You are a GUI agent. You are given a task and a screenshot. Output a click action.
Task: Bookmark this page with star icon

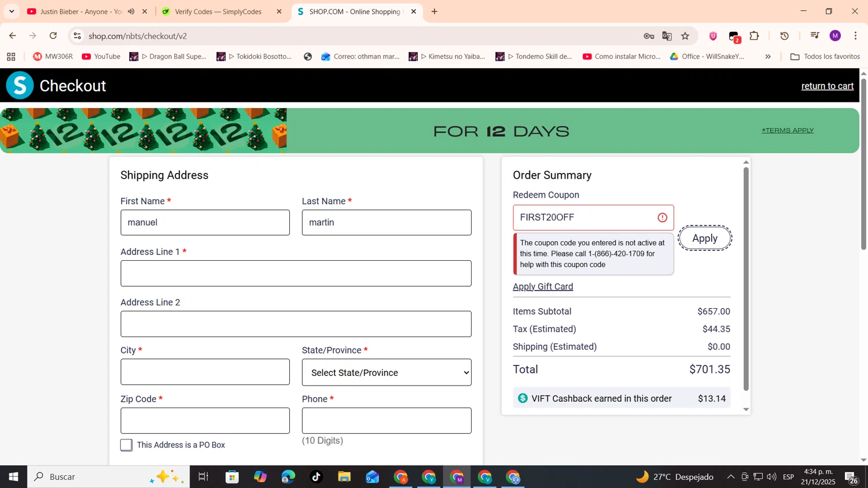click(x=686, y=36)
